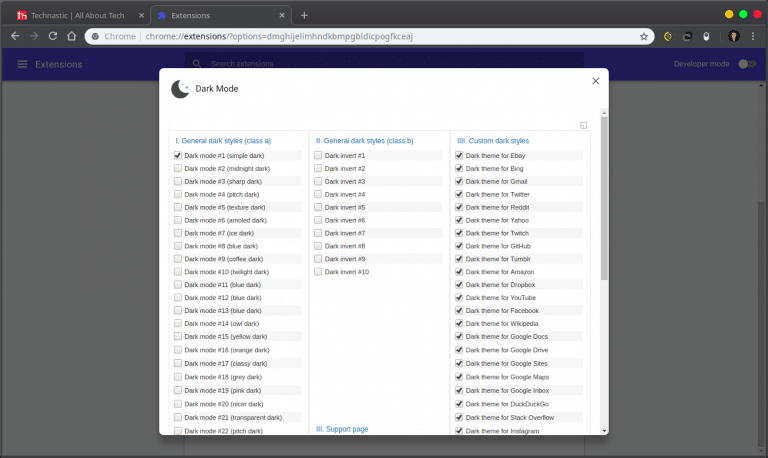Disable Dark theme for Wikipedia

coord(459,323)
